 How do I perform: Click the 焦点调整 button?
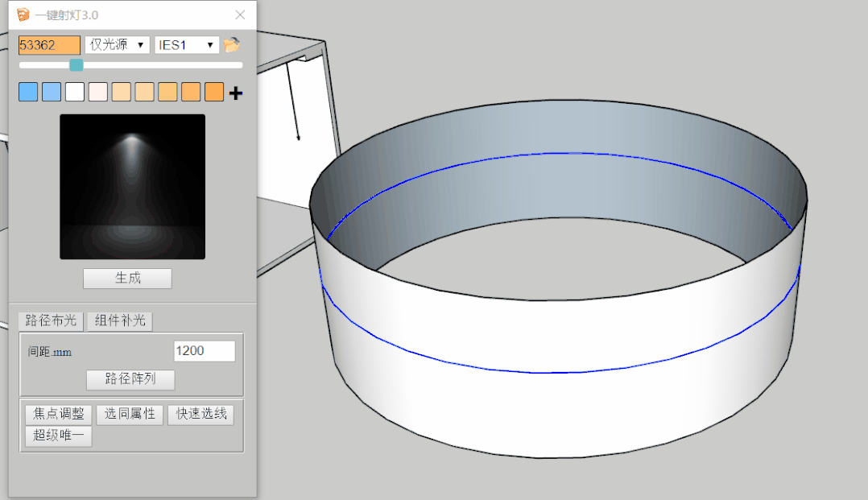coord(59,415)
